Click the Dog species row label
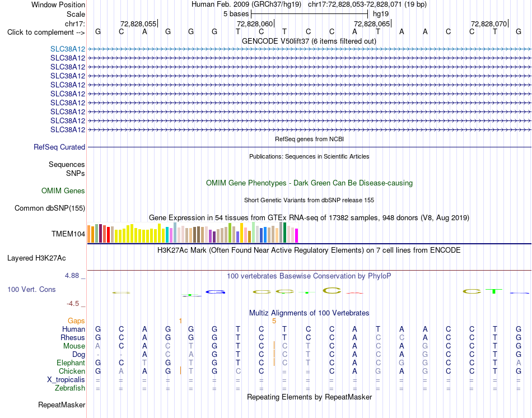This screenshot has height=418, width=532. [78, 355]
